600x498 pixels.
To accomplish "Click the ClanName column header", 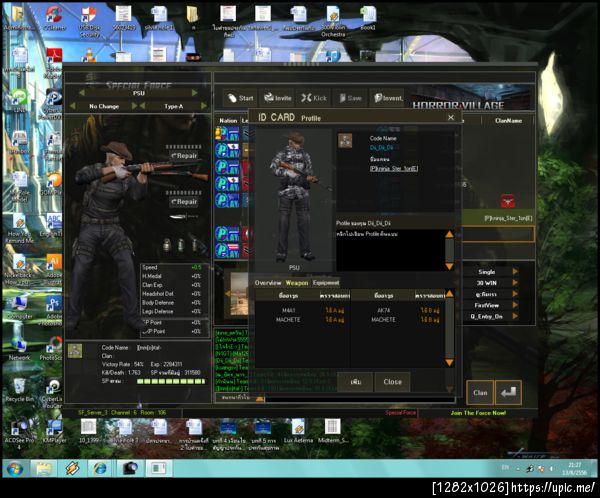I will click(x=508, y=121).
